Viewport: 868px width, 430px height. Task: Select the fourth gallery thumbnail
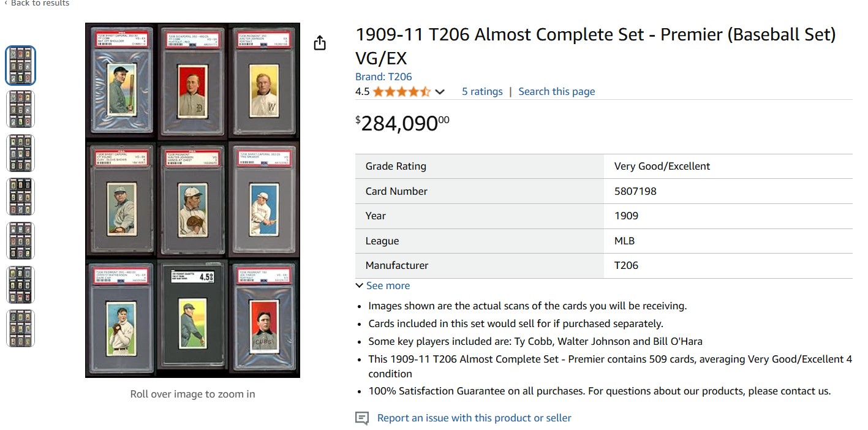tap(21, 197)
